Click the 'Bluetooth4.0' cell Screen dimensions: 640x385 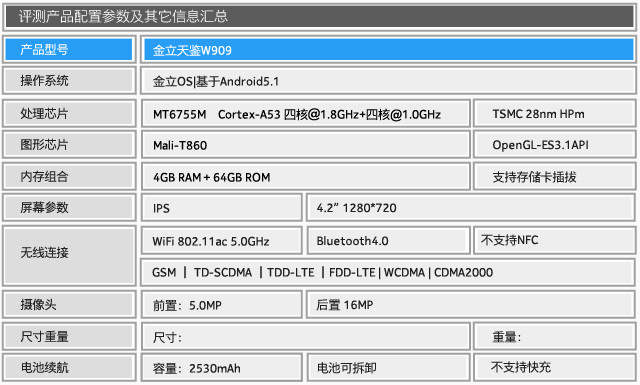(x=388, y=240)
